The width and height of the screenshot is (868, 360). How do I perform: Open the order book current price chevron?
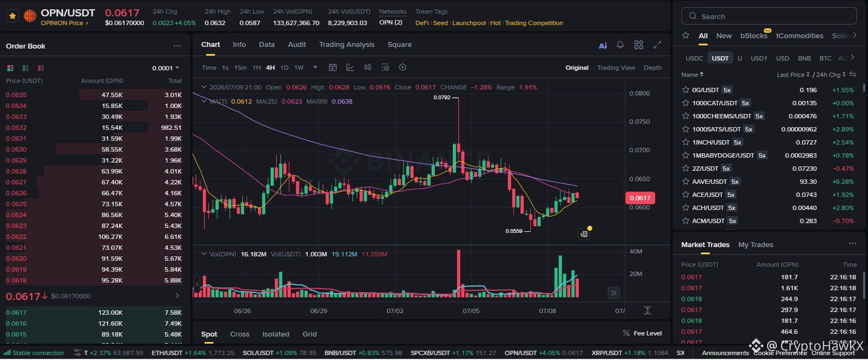coord(177,296)
